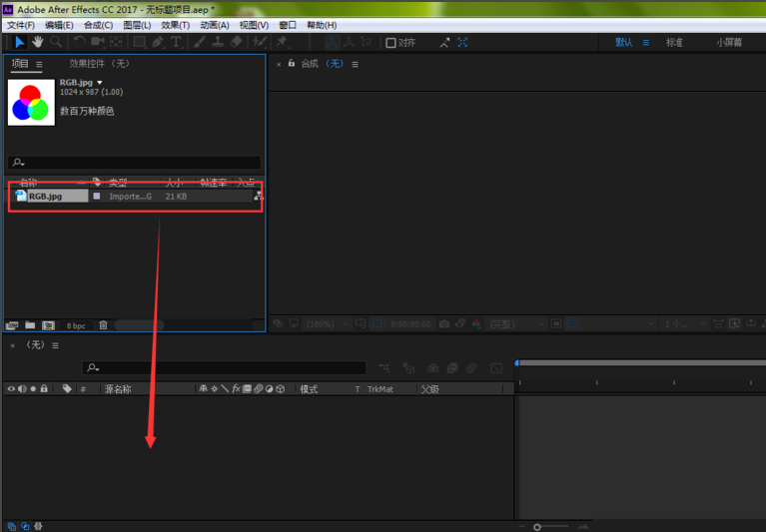The width and height of the screenshot is (766, 532).
Task: Create a new folder in Project panel
Action: (30, 325)
